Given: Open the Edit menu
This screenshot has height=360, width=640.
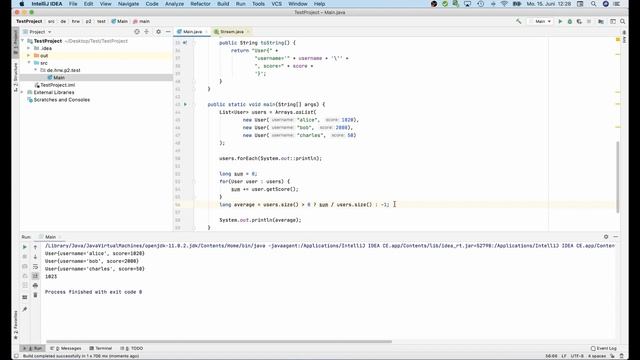Looking at the screenshot, I should (89, 4).
